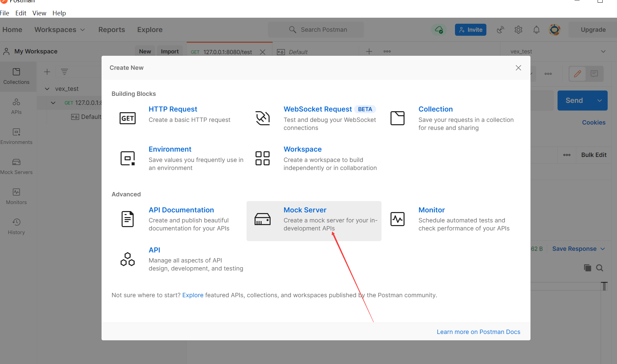
Task: Click the plus icon to add a collection
Action: pos(47,72)
